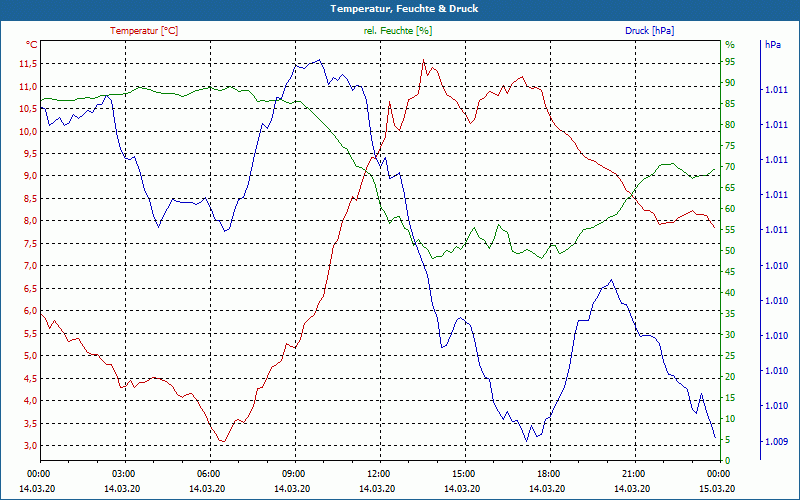800x500 pixels.
Task: Click the "5,0" temperature axis value
Action: 30,356
